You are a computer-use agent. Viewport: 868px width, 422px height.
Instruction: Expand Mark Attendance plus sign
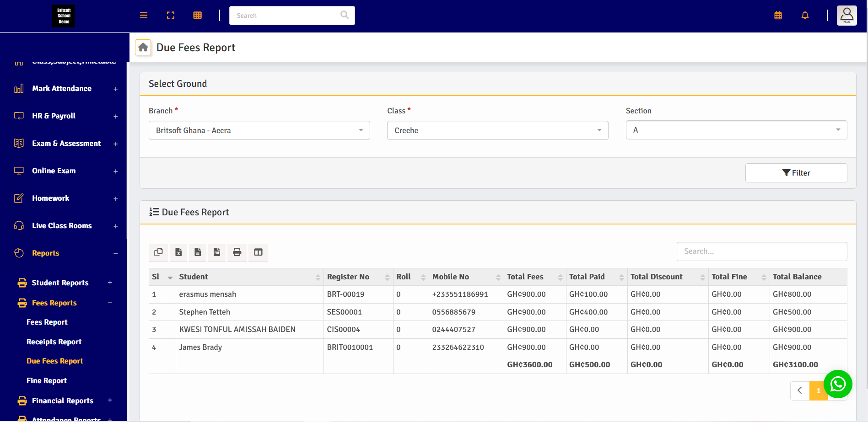tap(116, 89)
